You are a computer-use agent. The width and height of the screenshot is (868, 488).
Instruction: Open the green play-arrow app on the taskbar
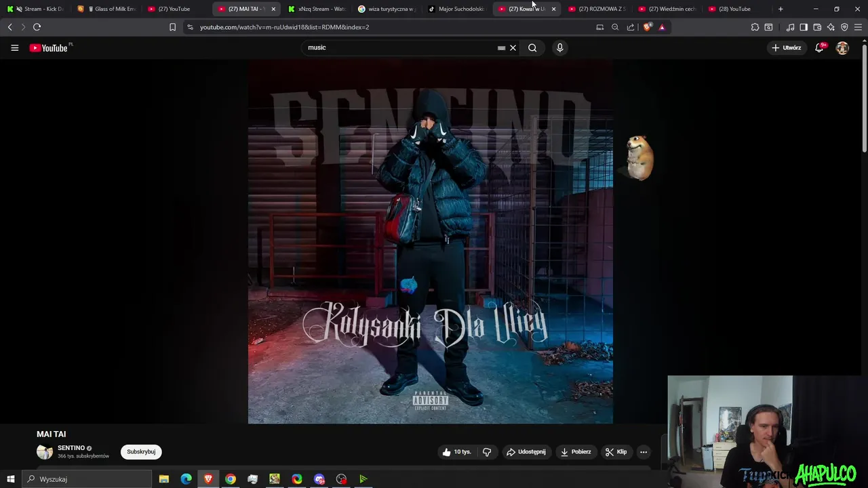pyautogui.click(x=363, y=479)
